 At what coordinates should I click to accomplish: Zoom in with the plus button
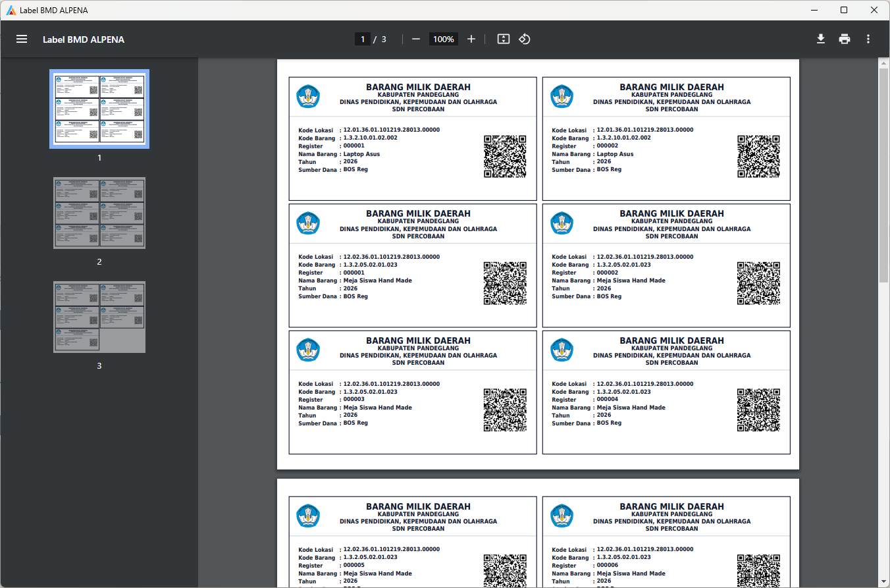click(471, 39)
